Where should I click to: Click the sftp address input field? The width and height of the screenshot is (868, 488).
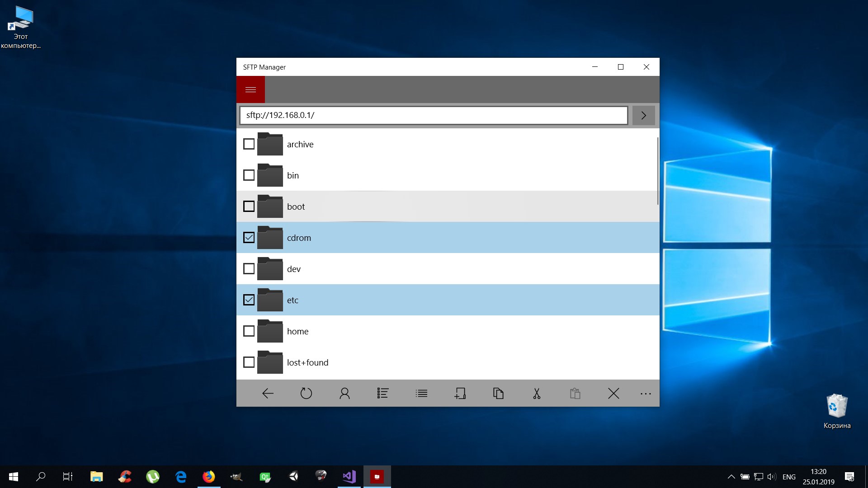point(433,115)
